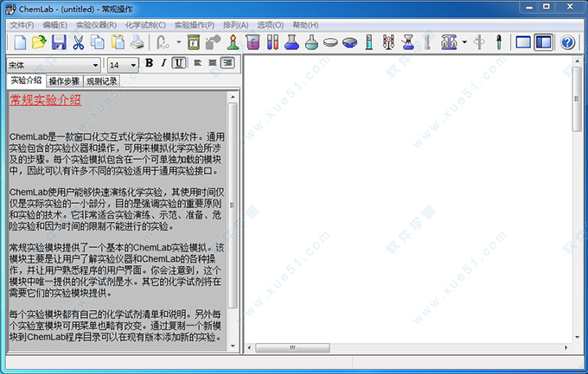This screenshot has width=588, height=374.
Task: Click the grayed water H2O tool icon
Action: click(x=163, y=42)
